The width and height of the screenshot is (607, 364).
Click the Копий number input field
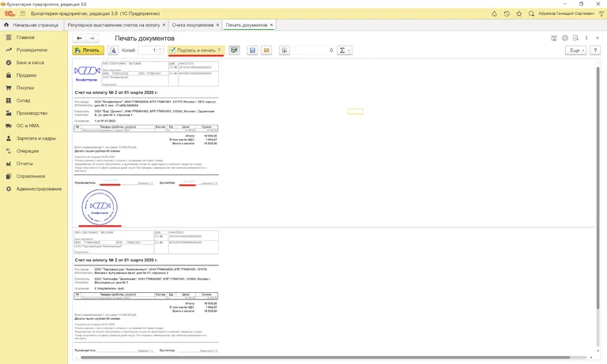[x=148, y=51]
